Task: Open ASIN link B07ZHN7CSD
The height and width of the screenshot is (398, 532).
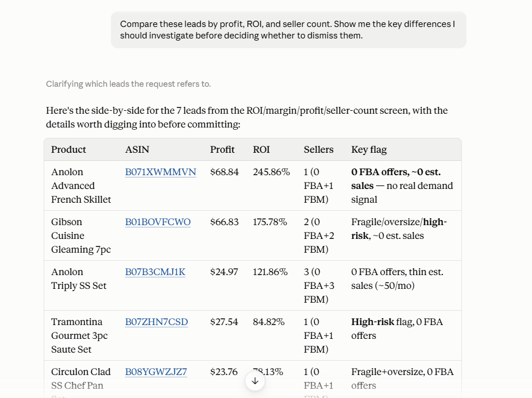Action: (x=156, y=322)
